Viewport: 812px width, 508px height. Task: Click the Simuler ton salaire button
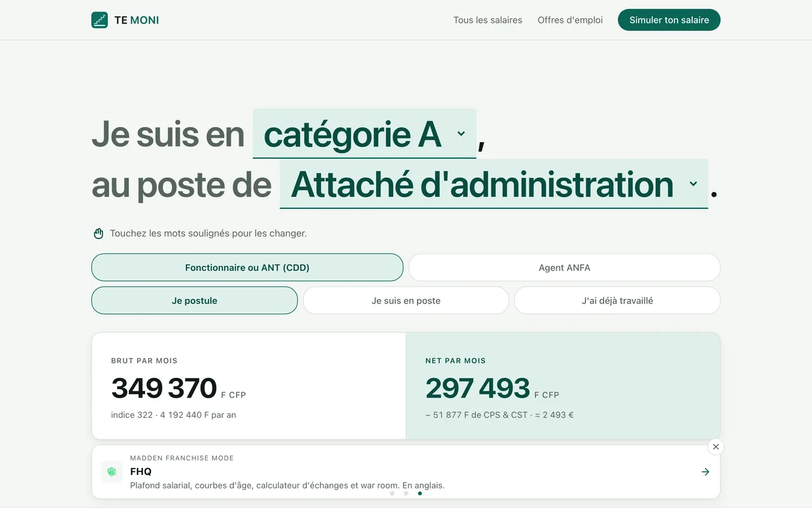669,20
